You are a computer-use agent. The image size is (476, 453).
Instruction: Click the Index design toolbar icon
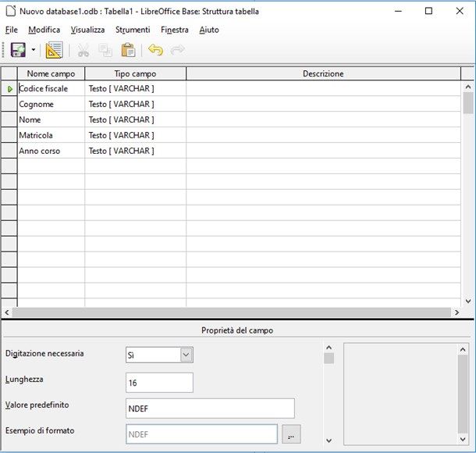[54, 50]
